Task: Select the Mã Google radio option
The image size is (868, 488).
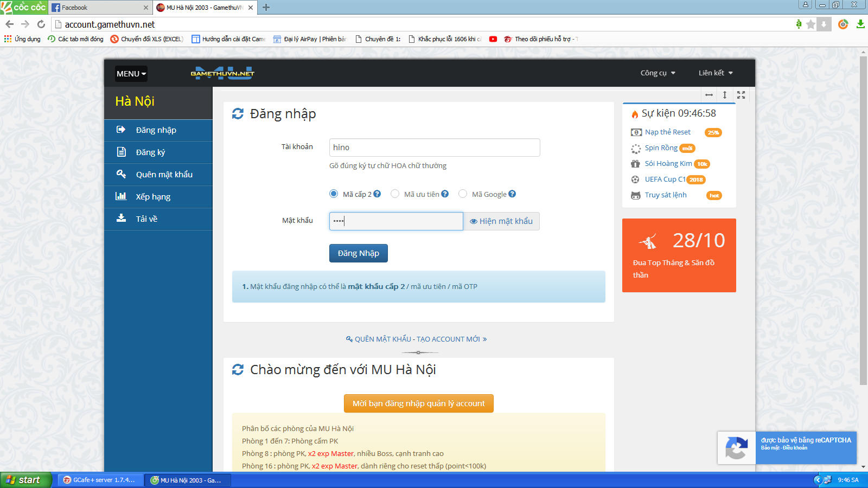Action: coord(463,194)
